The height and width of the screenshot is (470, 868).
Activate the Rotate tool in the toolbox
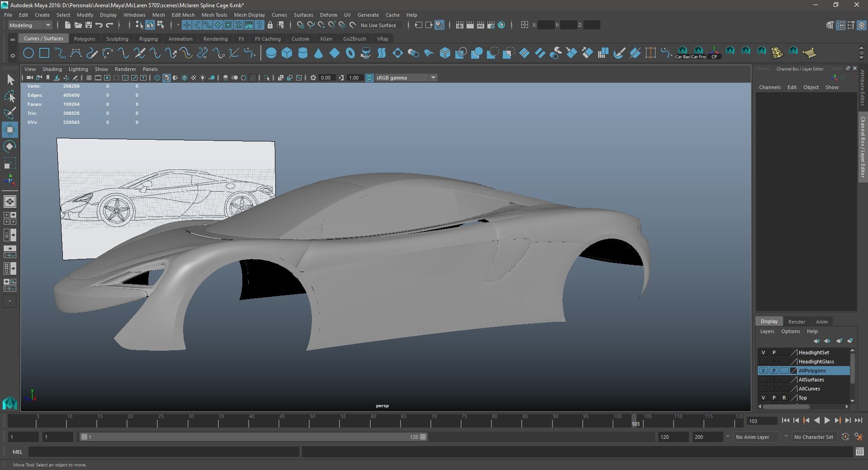[x=9, y=146]
